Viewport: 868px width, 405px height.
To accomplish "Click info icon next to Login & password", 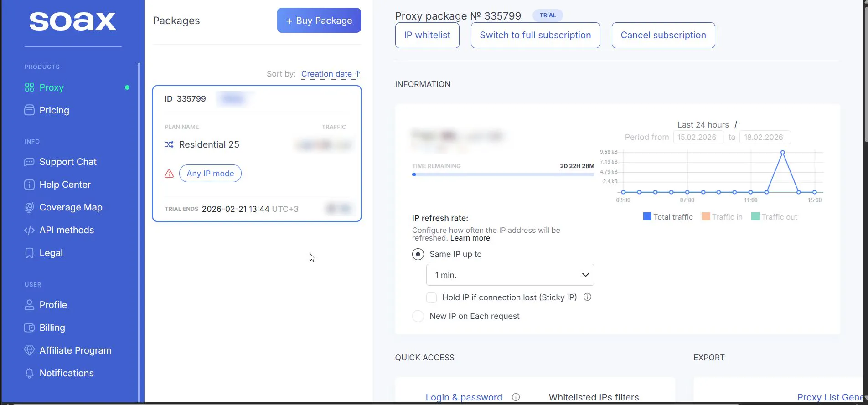I will (x=516, y=397).
